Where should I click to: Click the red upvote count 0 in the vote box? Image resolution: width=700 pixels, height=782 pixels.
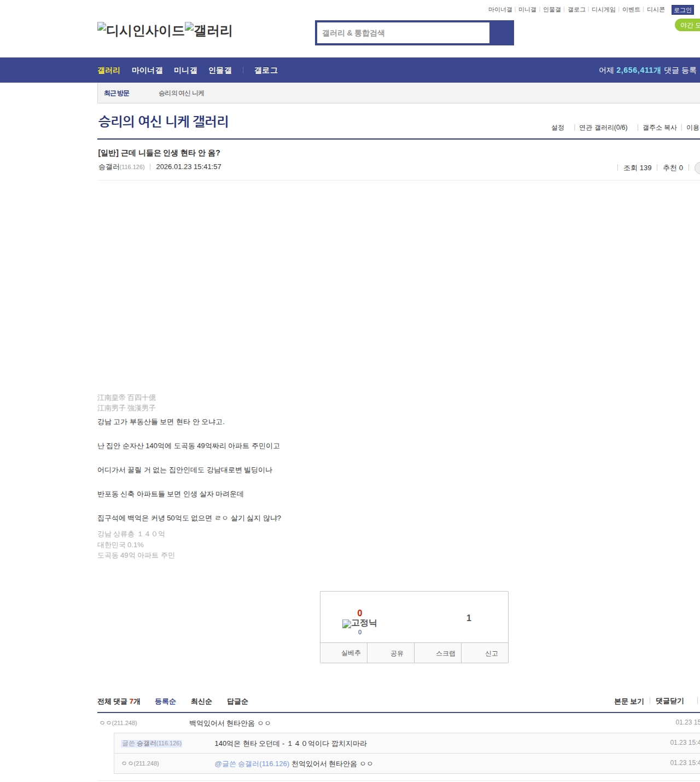pyautogui.click(x=359, y=613)
